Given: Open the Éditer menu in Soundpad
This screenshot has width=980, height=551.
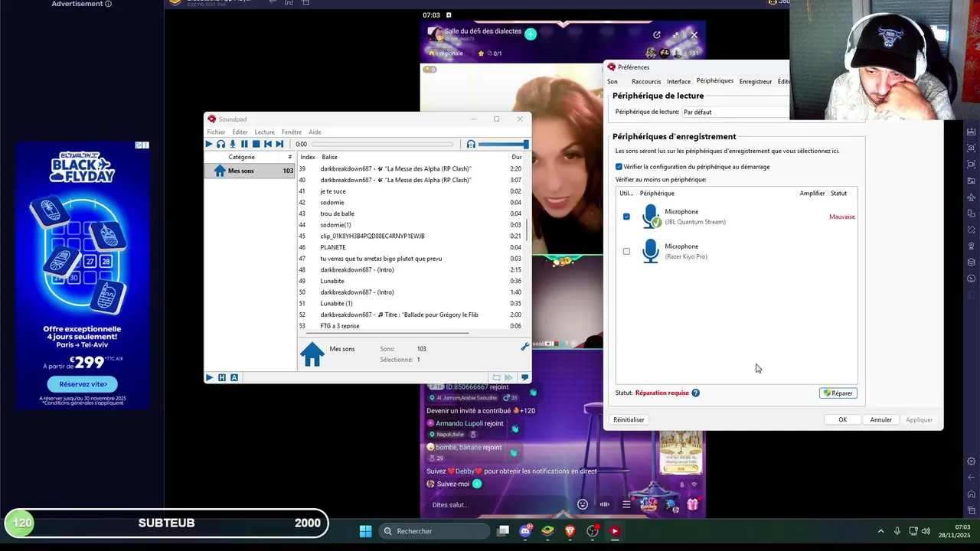Looking at the screenshot, I should tap(240, 132).
